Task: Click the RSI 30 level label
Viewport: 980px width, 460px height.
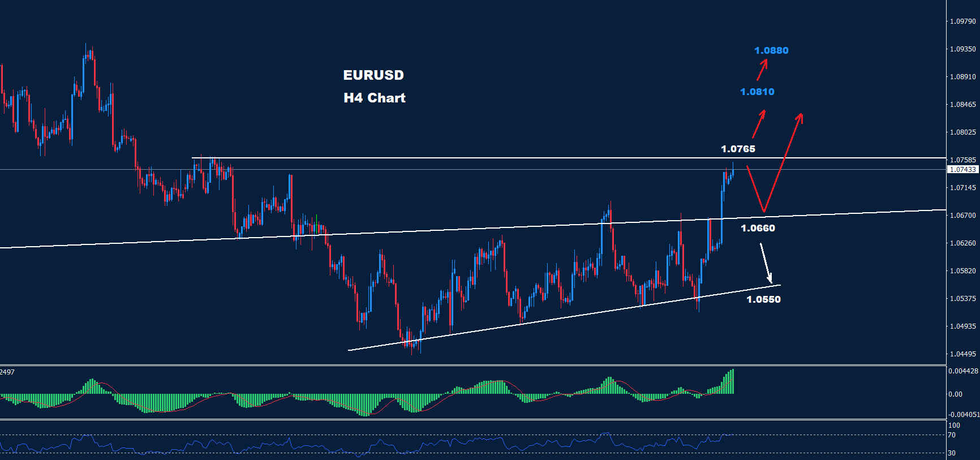Action: [952, 453]
